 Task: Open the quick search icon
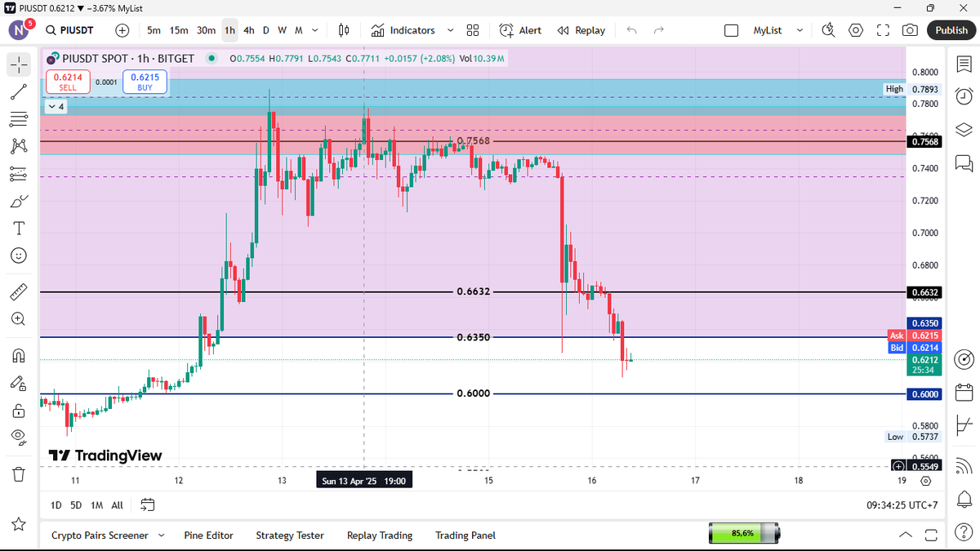click(828, 30)
